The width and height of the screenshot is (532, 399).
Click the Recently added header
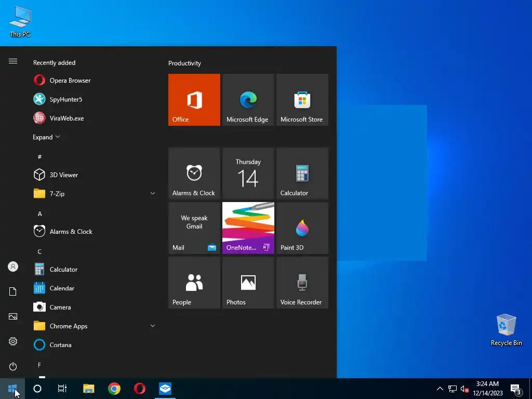pos(54,63)
